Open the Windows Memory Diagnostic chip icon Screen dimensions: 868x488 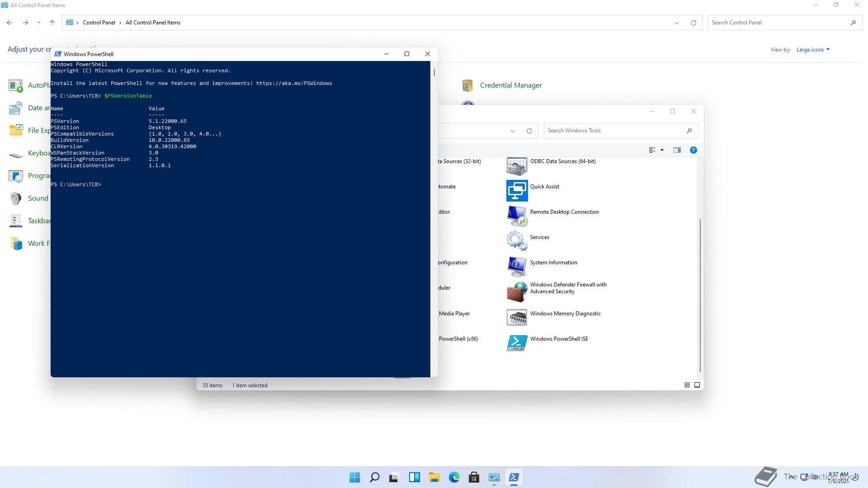517,318
